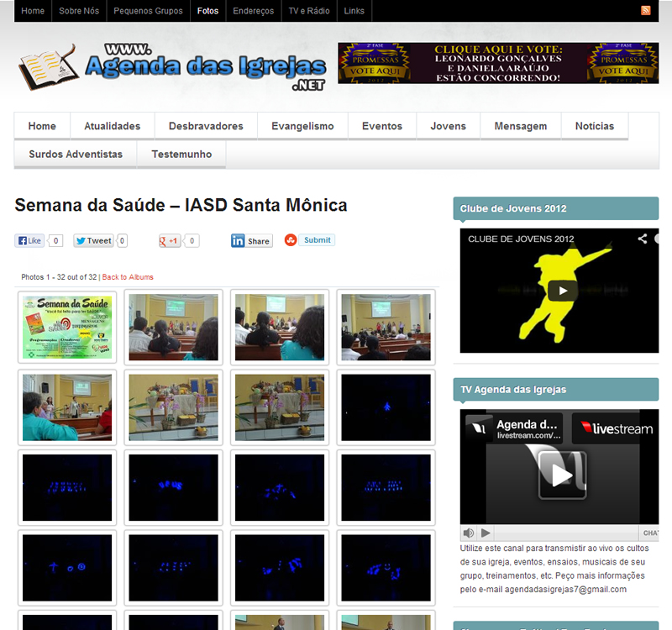Screen dimensions: 672x630
Task: Click the small play icon in livestream bar
Action: [486, 533]
